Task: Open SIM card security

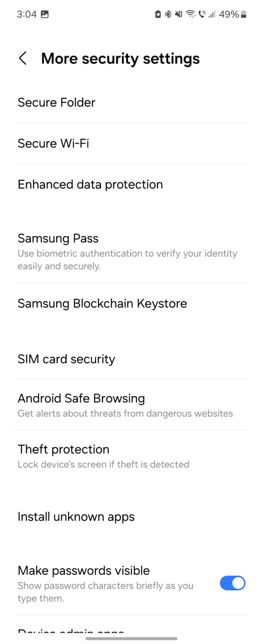Action: coord(66,359)
